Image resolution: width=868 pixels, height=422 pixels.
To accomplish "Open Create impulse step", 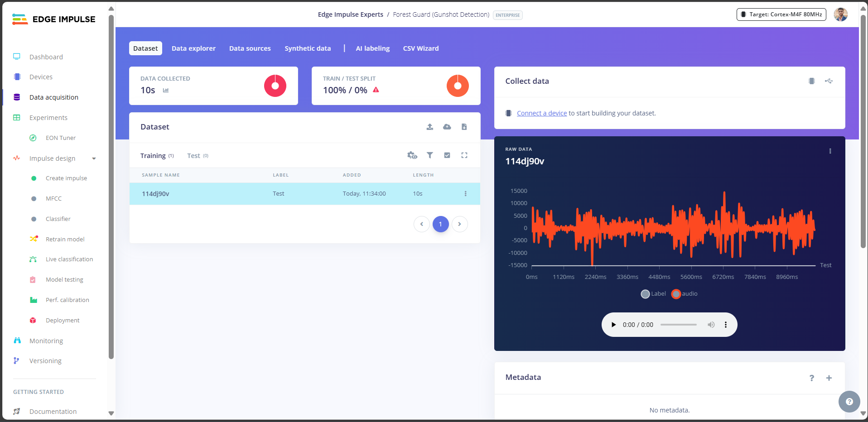I will pyautogui.click(x=66, y=178).
